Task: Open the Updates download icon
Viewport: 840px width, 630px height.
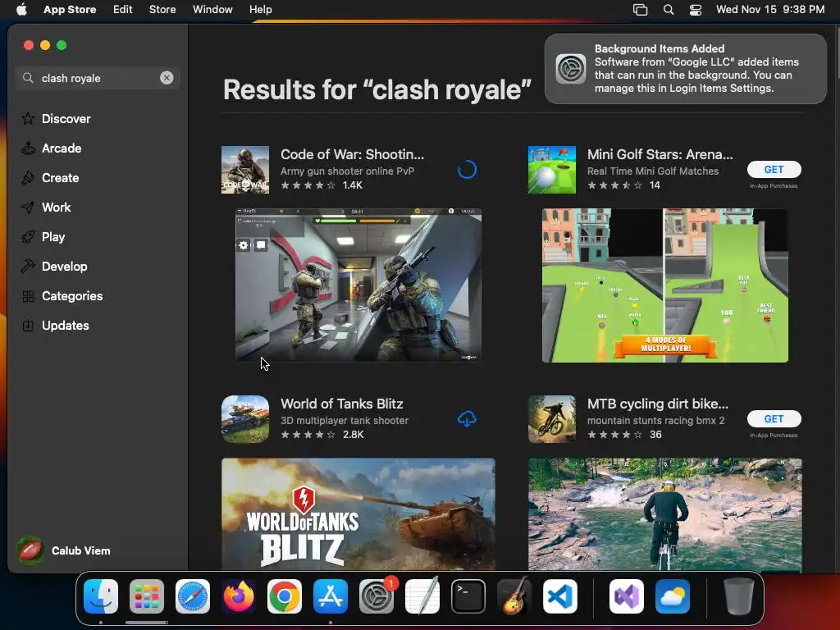Action: tap(28, 325)
